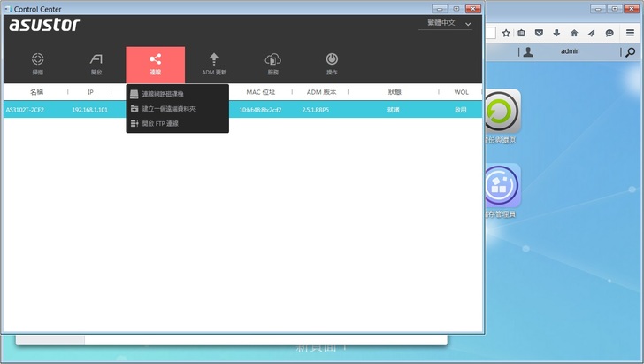Click the 啟用 WOL cell
This screenshot has width=644, height=364.
pos(460,110)
